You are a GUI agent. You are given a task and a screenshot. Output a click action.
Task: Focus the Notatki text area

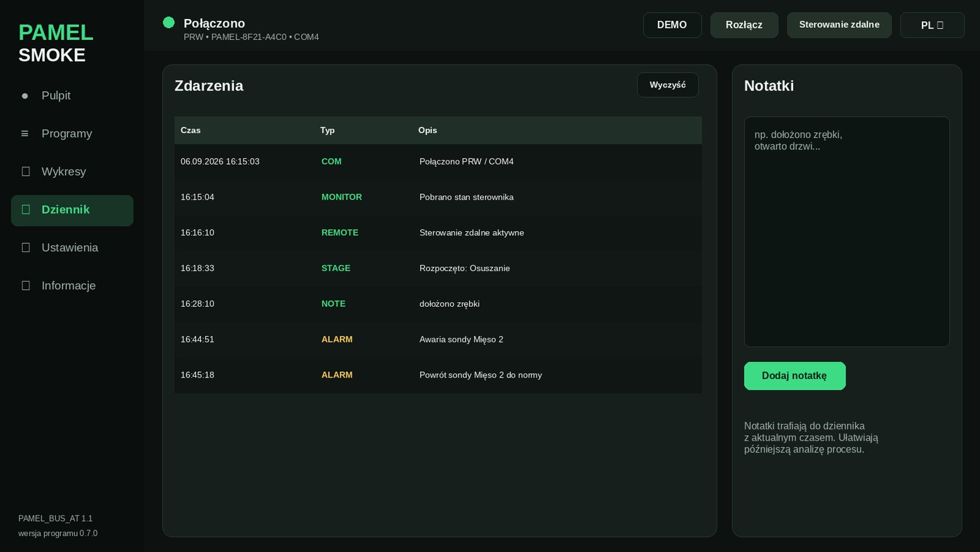click(846, 231)
